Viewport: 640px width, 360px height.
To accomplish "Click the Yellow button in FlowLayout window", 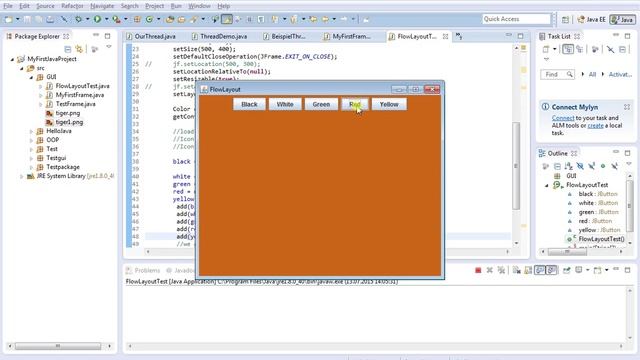I will coord(389,104).
